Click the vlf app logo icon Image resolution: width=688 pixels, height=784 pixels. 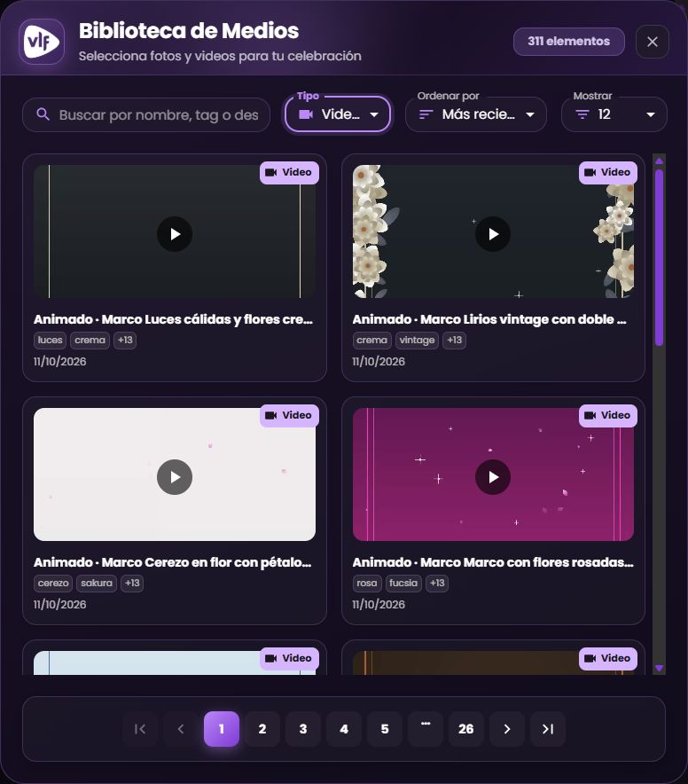click(42, 42)
